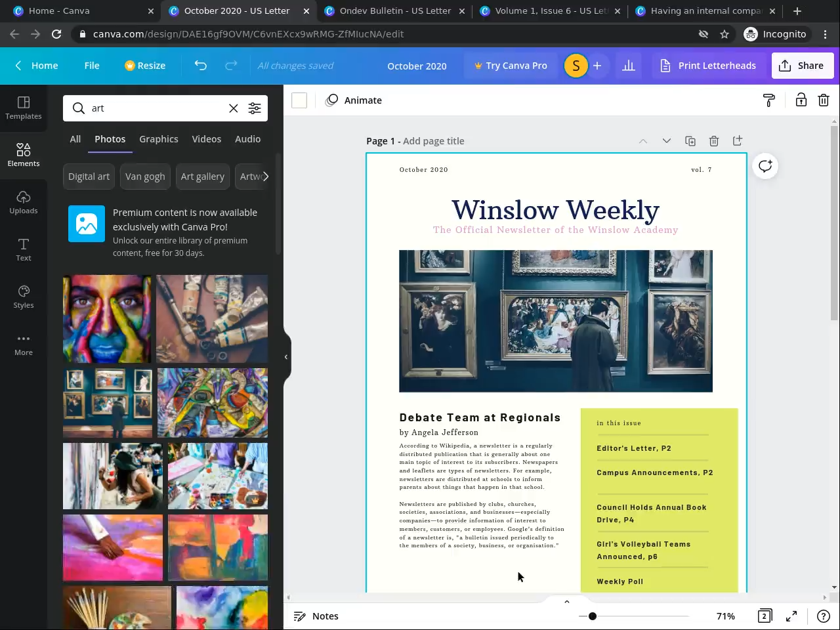Enter fullscreen presentation mode
This screenshot has width=840, height=630.
click(x=791, y=616)
